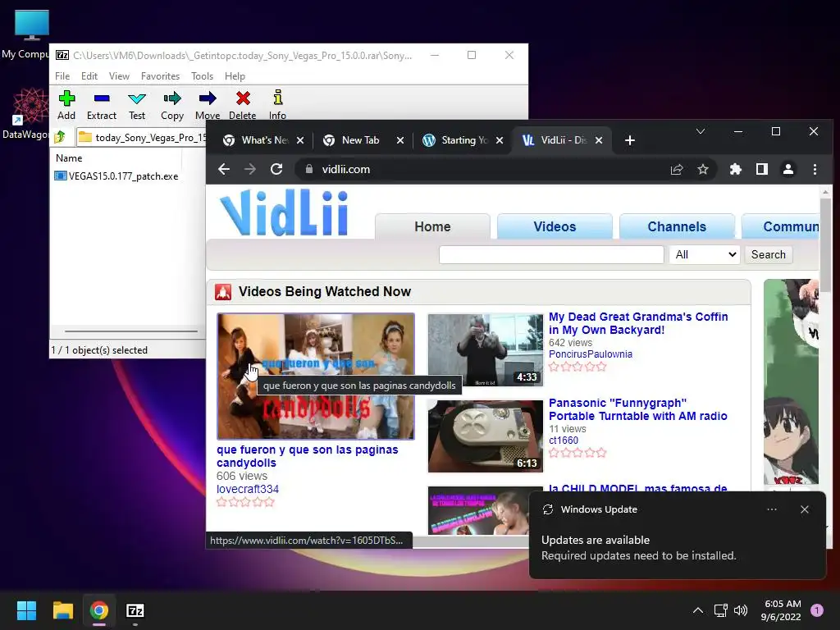Viewport: 840px width, 630px height.
Task: Visit the ct1660 channel link
Action: coord(563,441)
